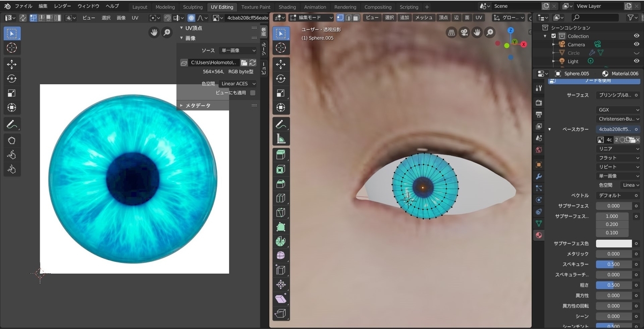
Task: Select the rotate tool in UV editor toolbar
Action: pos(12,79)
